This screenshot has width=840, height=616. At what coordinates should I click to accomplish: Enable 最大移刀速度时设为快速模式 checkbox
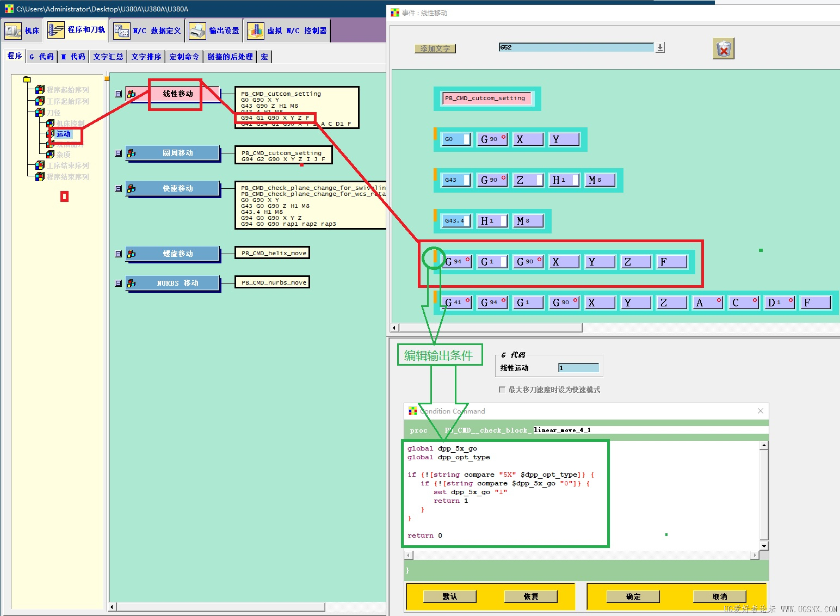pos(502,390)
